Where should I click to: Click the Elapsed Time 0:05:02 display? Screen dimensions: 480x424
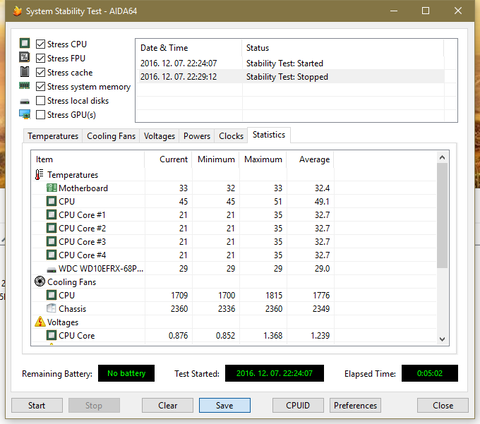[x=430, y=373]
